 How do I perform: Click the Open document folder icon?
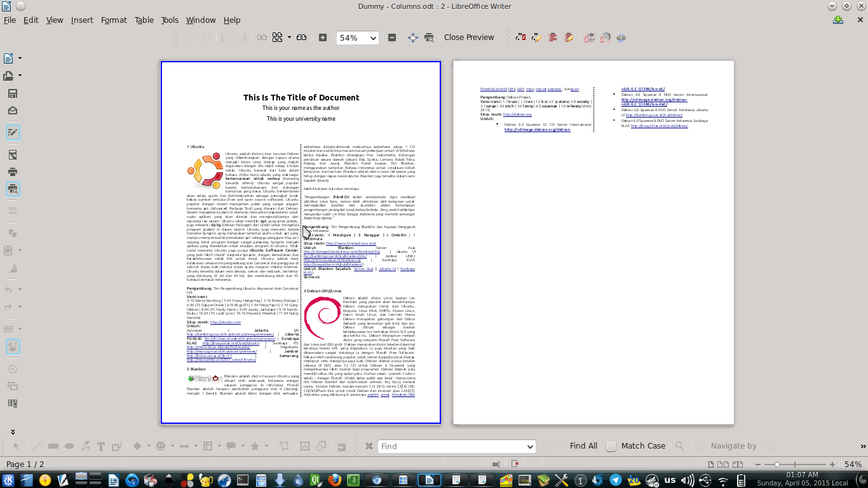pos(9,76)
